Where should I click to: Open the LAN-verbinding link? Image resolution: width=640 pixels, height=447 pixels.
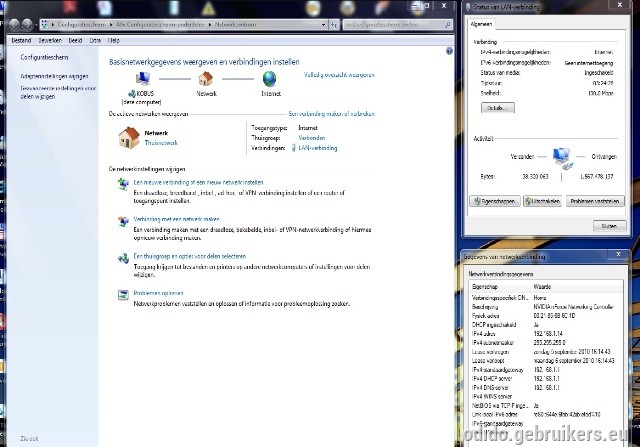point(318,148)
